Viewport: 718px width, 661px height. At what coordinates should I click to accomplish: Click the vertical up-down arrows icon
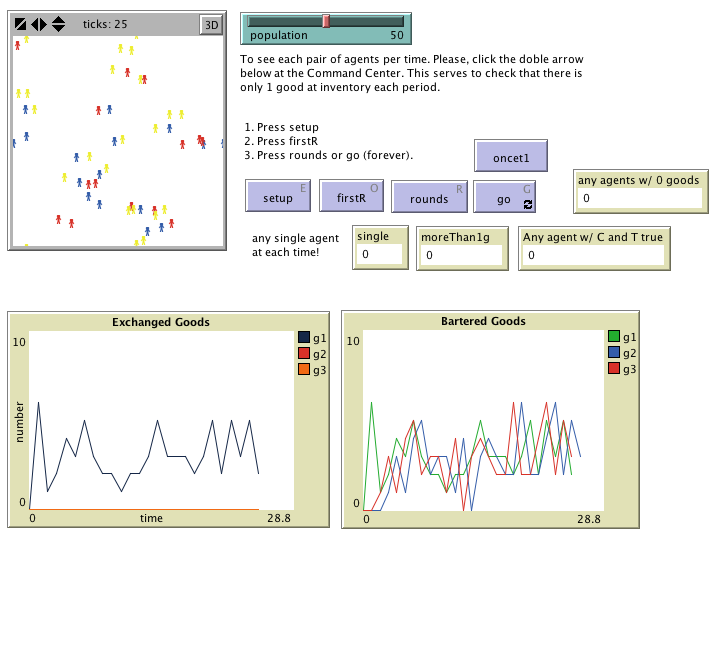58,24
